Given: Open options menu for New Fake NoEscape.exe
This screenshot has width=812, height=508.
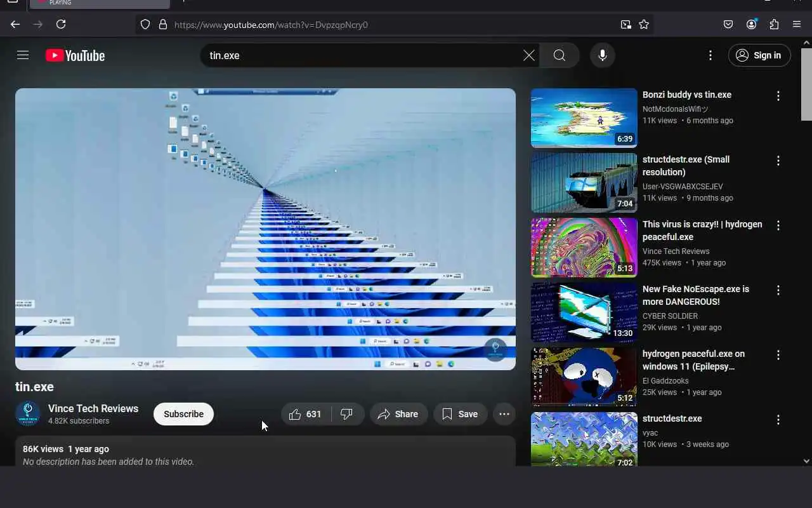Looking at the screenshot, I should [778, 290].
